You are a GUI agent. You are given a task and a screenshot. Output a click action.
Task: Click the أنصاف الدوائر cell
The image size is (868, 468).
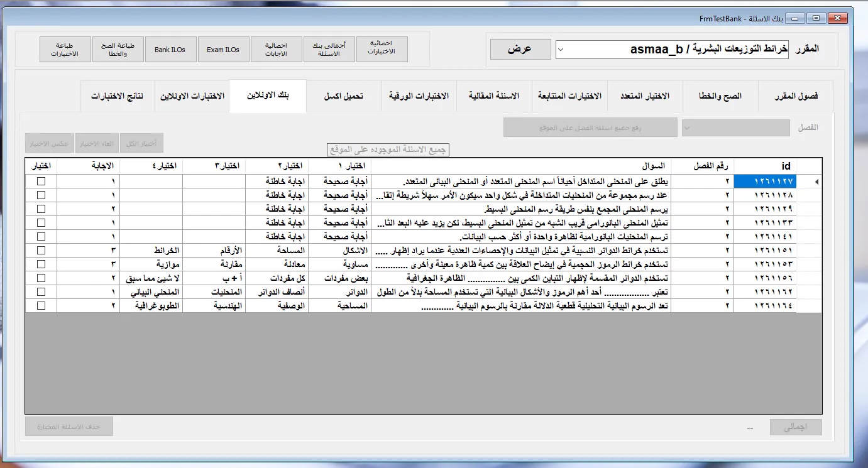277,292
